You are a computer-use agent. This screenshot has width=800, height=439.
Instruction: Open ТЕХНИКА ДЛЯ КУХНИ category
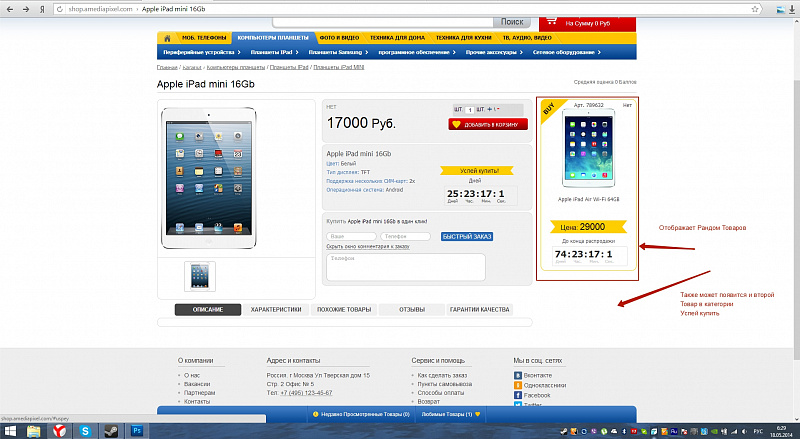tap(463, 38)
